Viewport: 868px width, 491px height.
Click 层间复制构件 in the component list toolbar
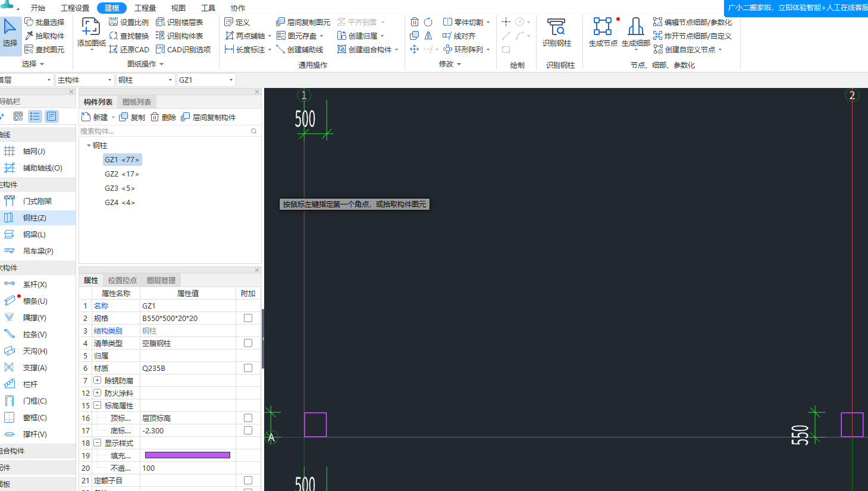[209, 117]
